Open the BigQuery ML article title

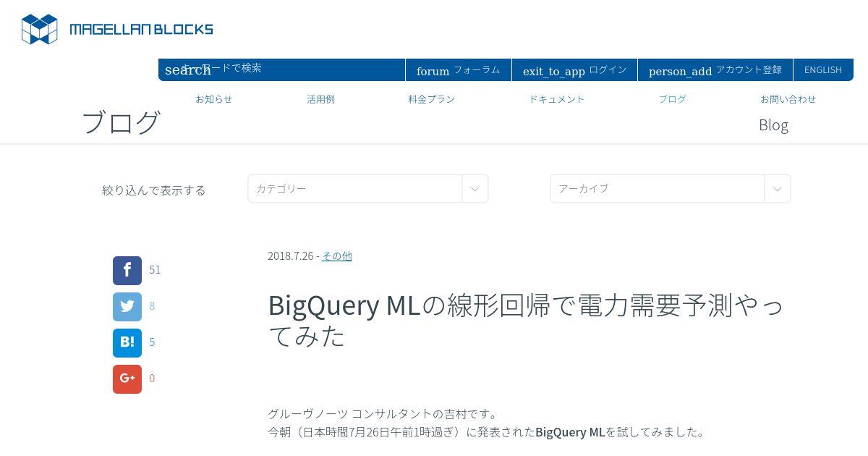[x=526, y=320]
